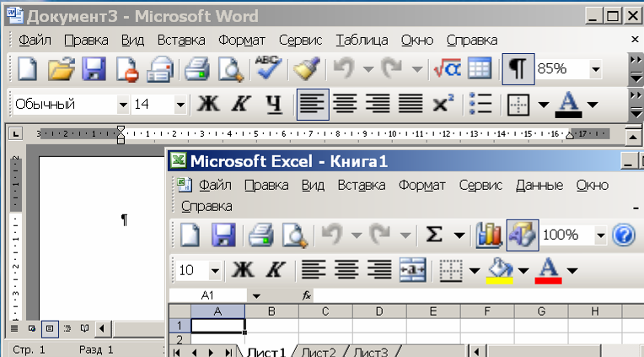This screenshot has height=357, width=644.
Task: Toggle Excel drawing toolbar button
Action: [522, 235]
